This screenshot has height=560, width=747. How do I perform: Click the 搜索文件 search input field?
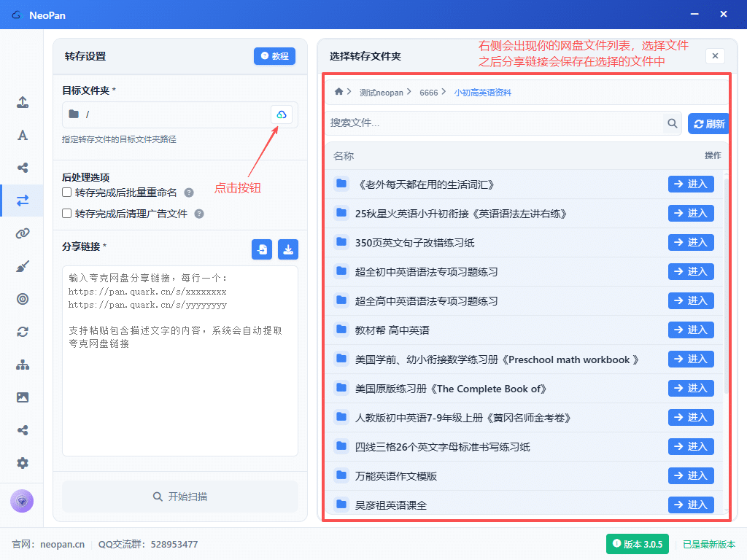[495, 123]
